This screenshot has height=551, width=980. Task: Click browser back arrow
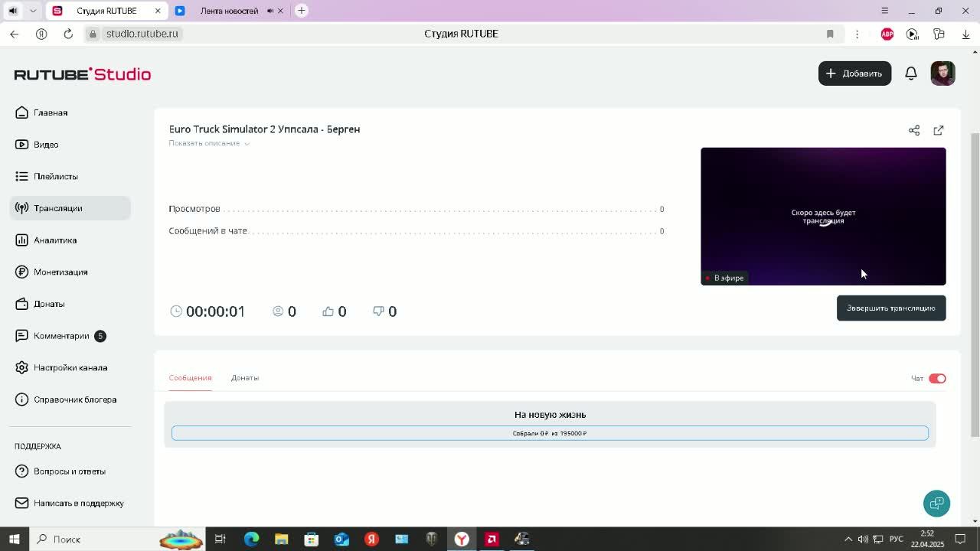point(15,34)
